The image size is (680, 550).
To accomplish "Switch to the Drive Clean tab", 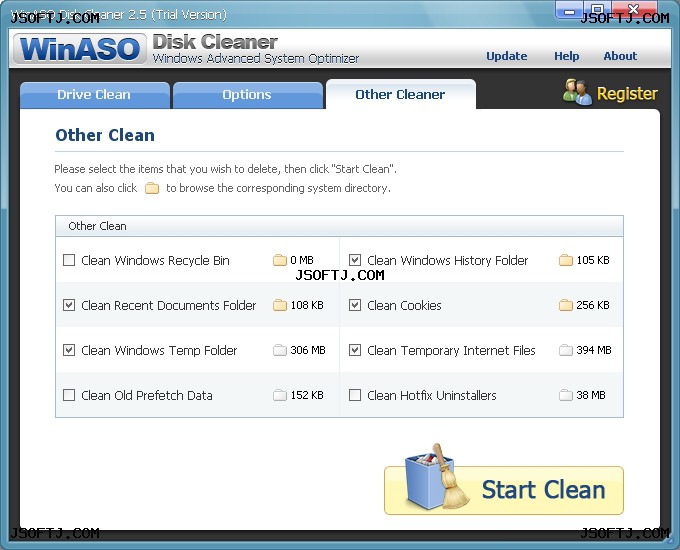I will pyautogui.click(x=95, y=95).
